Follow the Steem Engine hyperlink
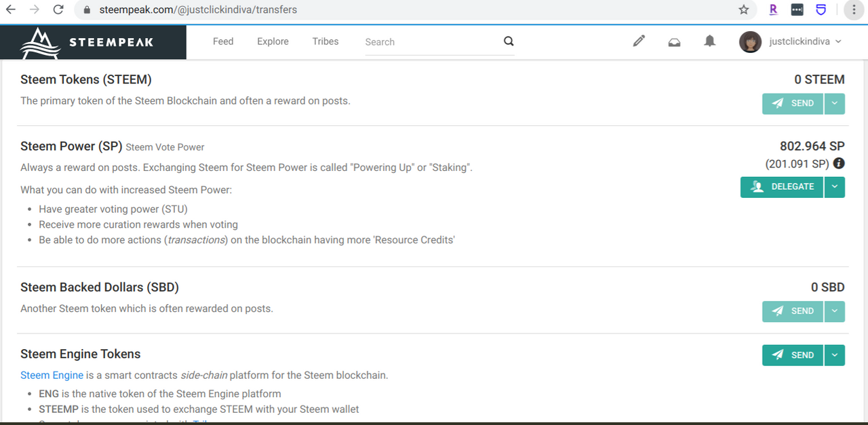The height and width of the screenshot is (425, 868). click(52, 375)
